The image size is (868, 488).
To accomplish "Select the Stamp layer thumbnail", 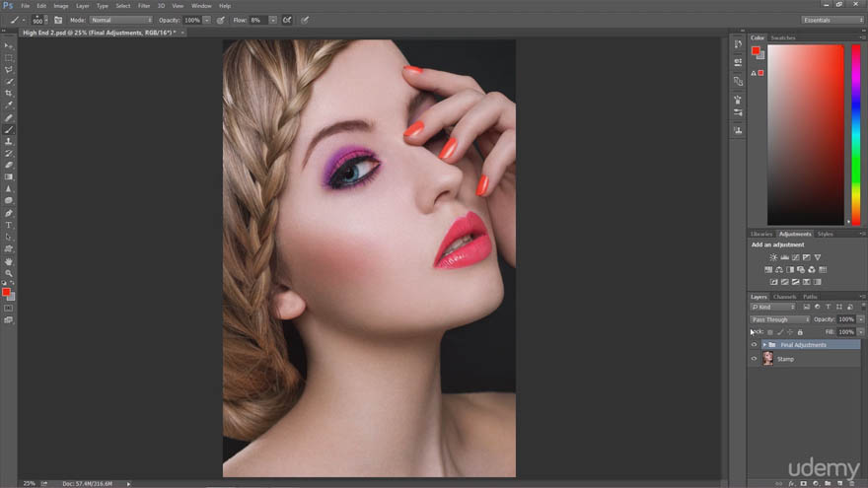I will pyautogui.click(x=767, y=359).
